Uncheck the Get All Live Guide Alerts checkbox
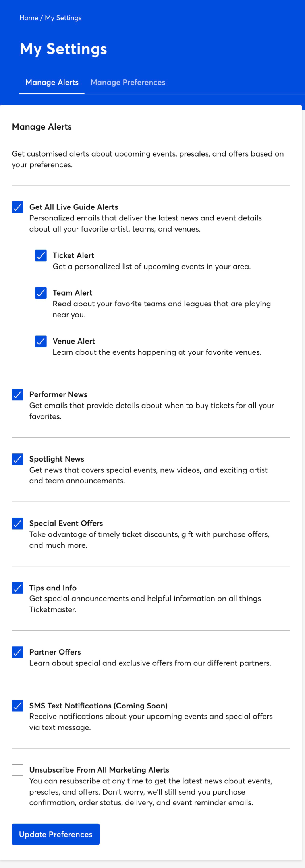The image size is (305, 868). tap(17, 207)
